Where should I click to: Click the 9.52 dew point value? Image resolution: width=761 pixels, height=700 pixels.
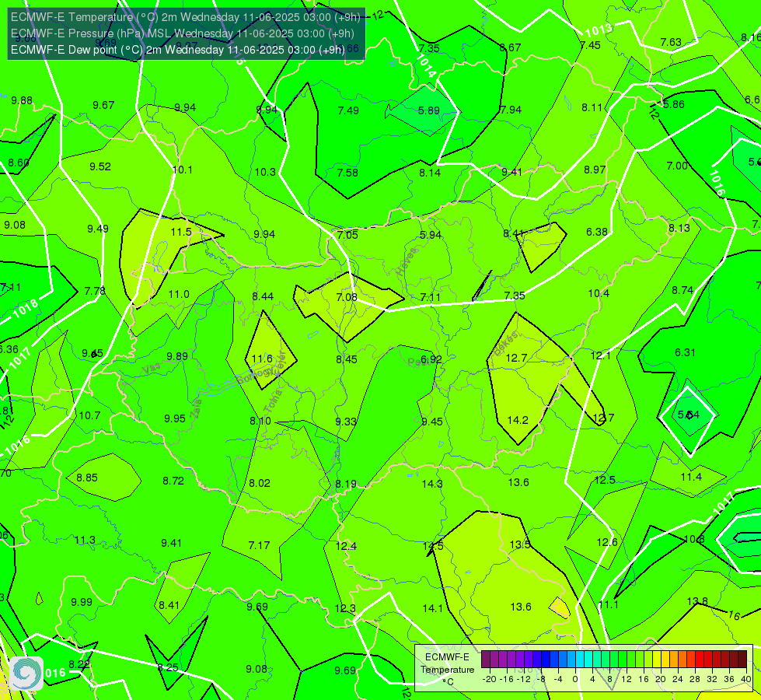tap(100, 166)
